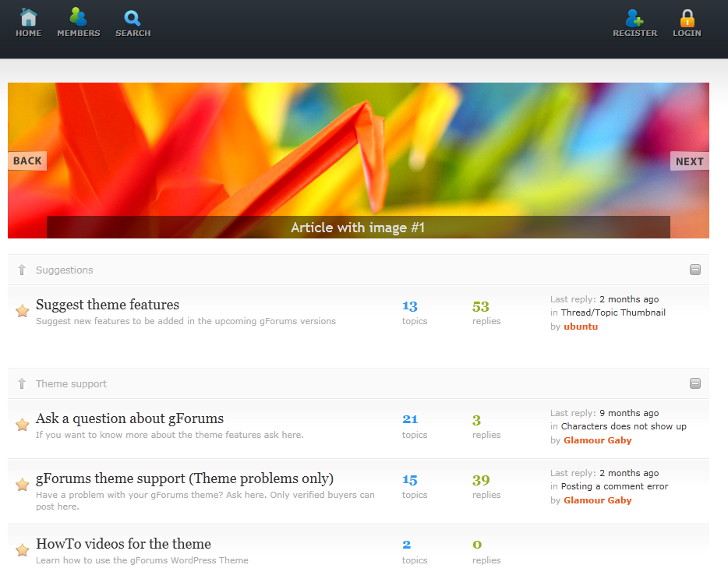Click star icon beside Suggest theme features
728x586 pixels.
click(22, 310)
